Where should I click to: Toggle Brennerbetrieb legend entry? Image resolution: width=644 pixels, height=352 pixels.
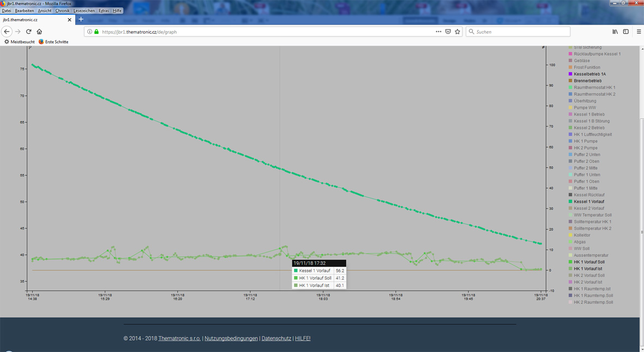(x=587, y=81)
